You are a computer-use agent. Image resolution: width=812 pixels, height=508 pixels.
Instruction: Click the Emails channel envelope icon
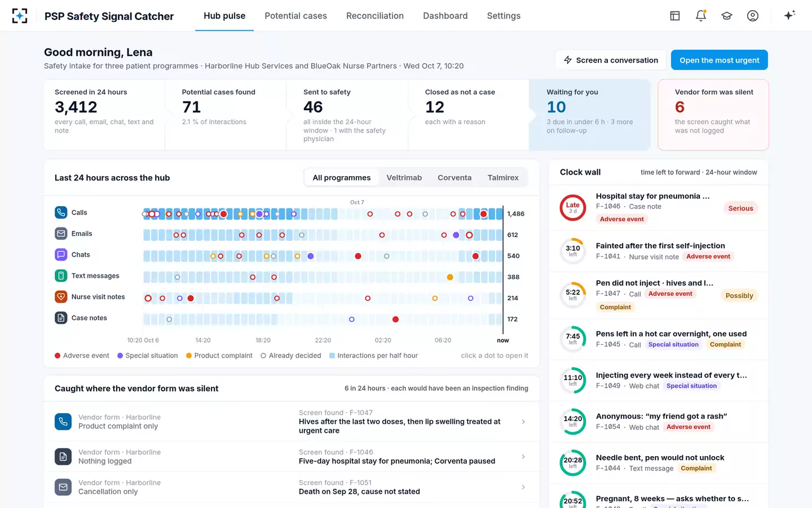click(61, 233)
